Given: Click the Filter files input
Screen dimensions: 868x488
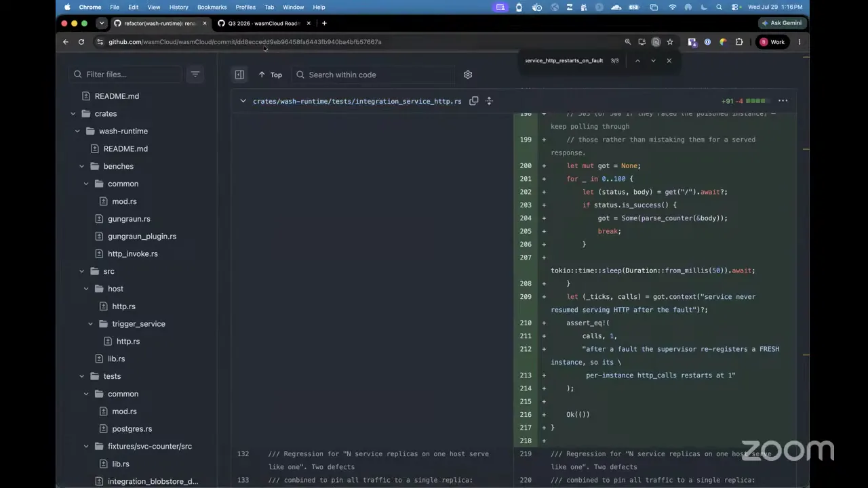Looking at the screenshot, I should click(127, 74).
